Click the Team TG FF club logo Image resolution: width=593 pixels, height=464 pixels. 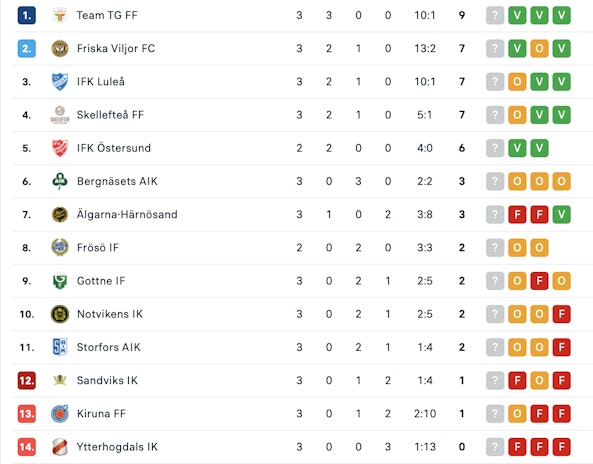[x=60, y=16]
